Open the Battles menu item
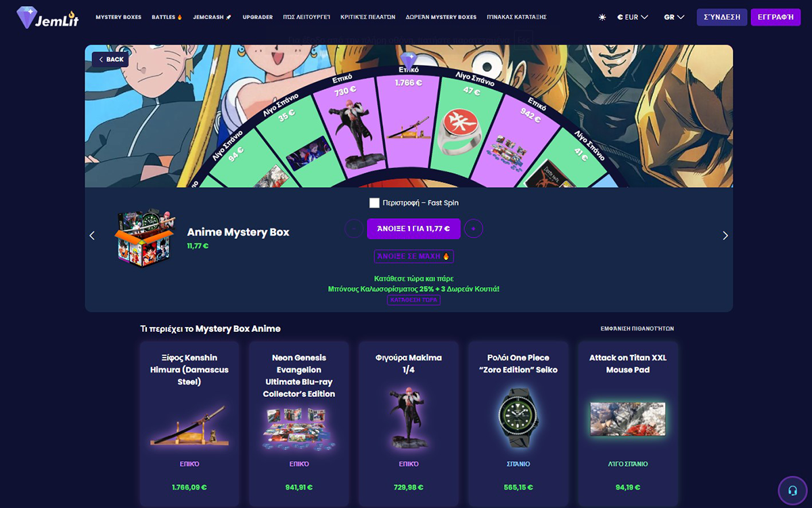The image size is (812, 508). [167, 17]
